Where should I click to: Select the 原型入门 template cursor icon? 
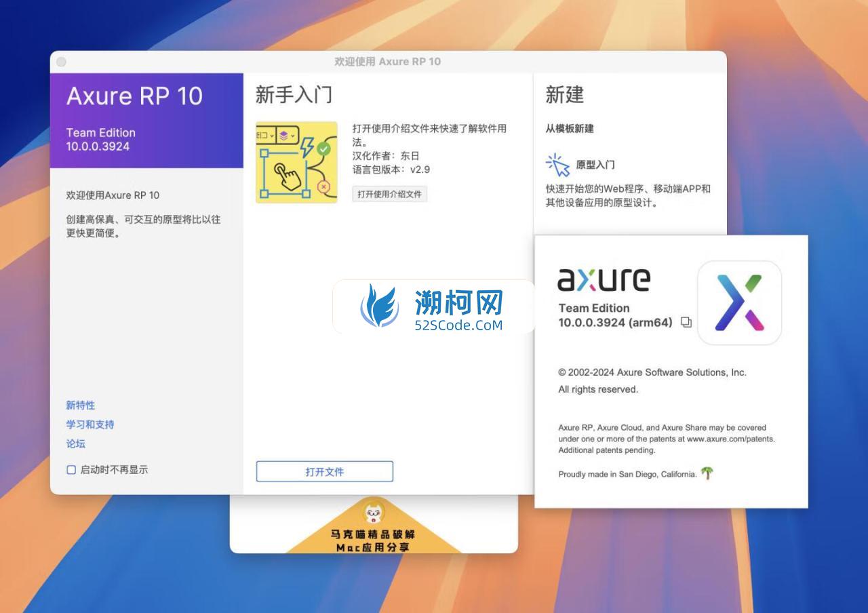coord(557,165)
